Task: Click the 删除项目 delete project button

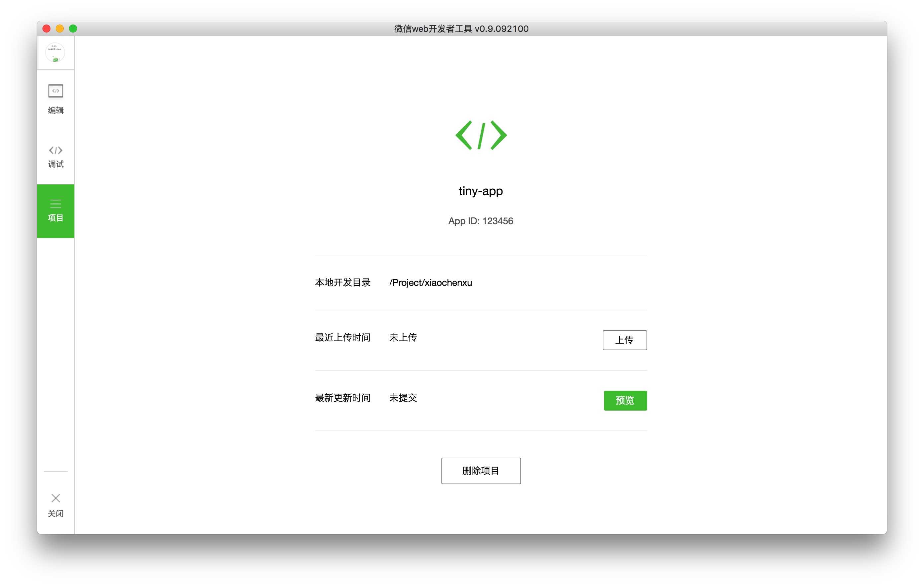Action: tap(481, 471)
